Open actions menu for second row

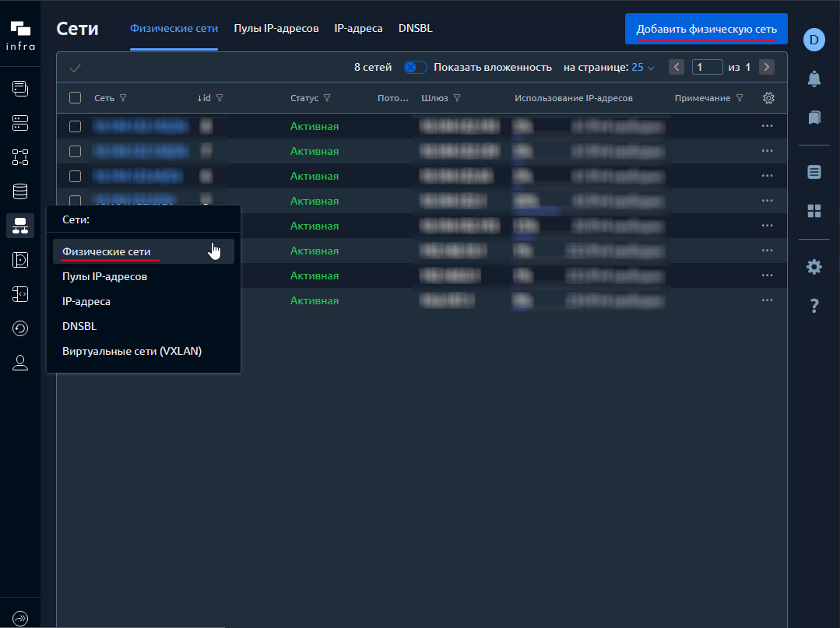click(x=767, y=151)
